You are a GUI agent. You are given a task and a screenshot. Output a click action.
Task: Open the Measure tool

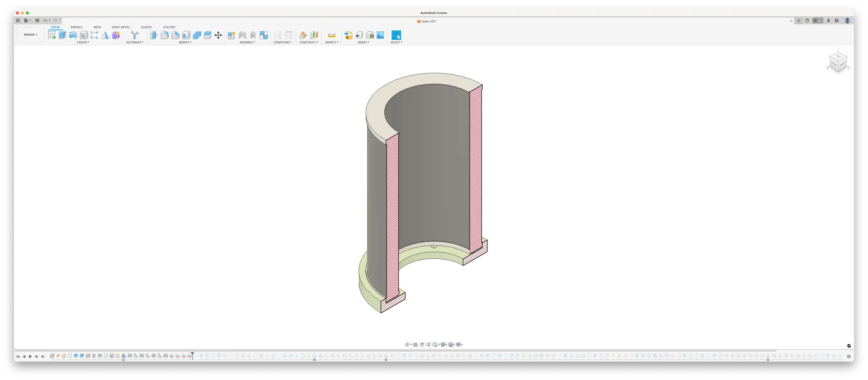point(331,35)
